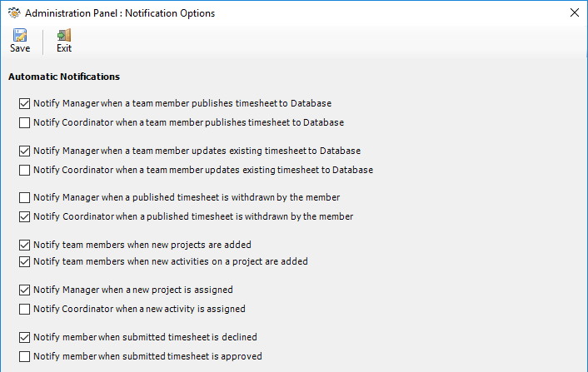Uncheck Notify Manager when member updates existing timesheet
The width and height of the screenshot is (588, 372).
[24, 151]
